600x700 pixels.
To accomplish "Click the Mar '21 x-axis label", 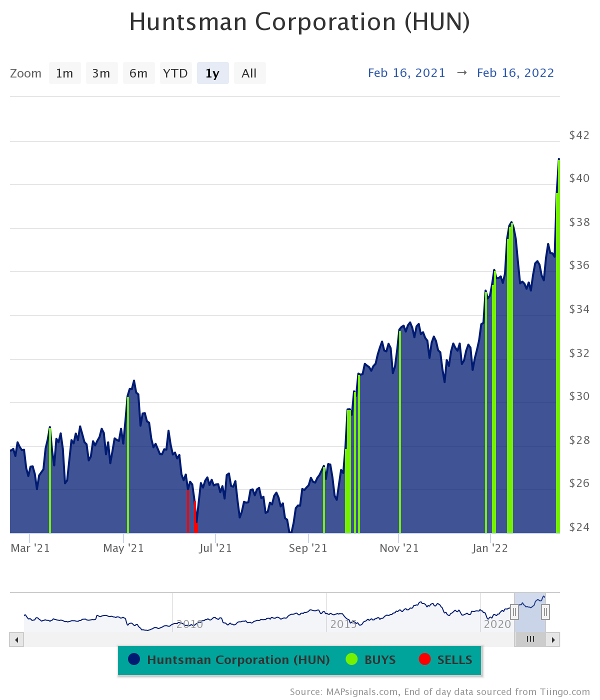I will [x=30, y=548].
